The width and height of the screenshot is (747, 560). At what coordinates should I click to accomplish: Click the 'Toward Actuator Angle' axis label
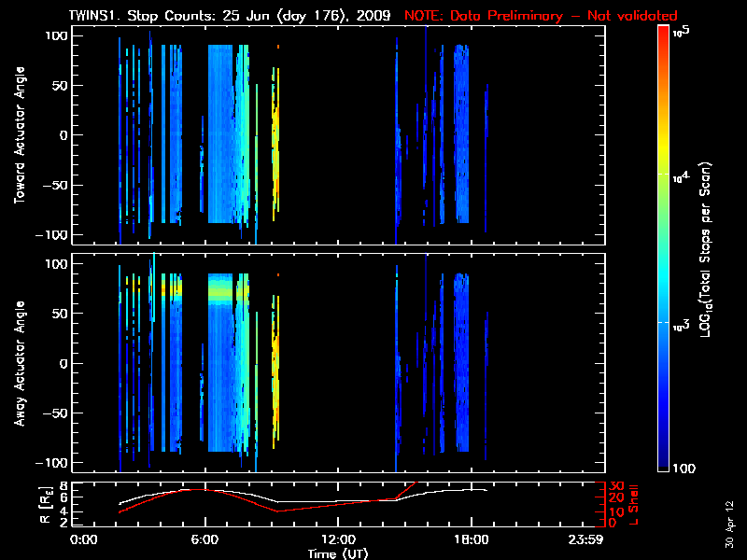pos(17,135)
